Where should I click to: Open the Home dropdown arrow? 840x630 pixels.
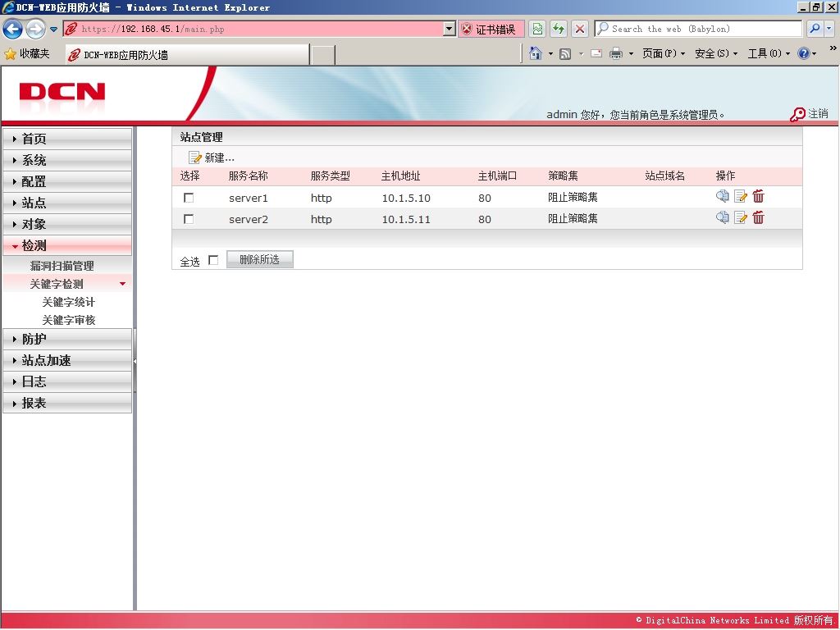550,53
